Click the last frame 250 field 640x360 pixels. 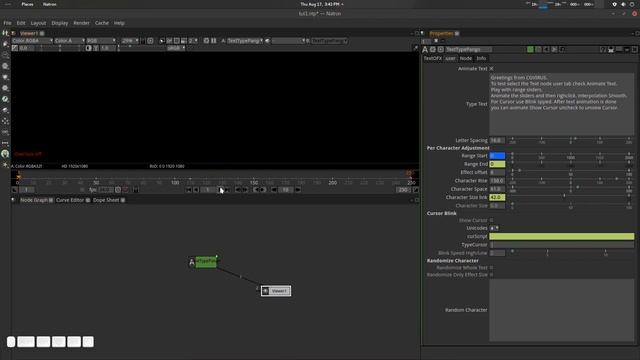pyautogui.click(x=403, y=190)
